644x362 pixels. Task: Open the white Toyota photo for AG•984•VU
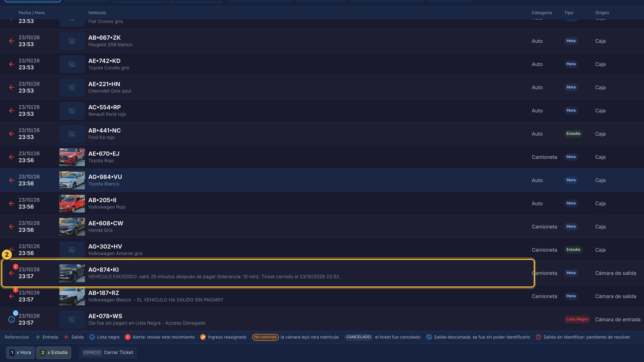point(72,180)
